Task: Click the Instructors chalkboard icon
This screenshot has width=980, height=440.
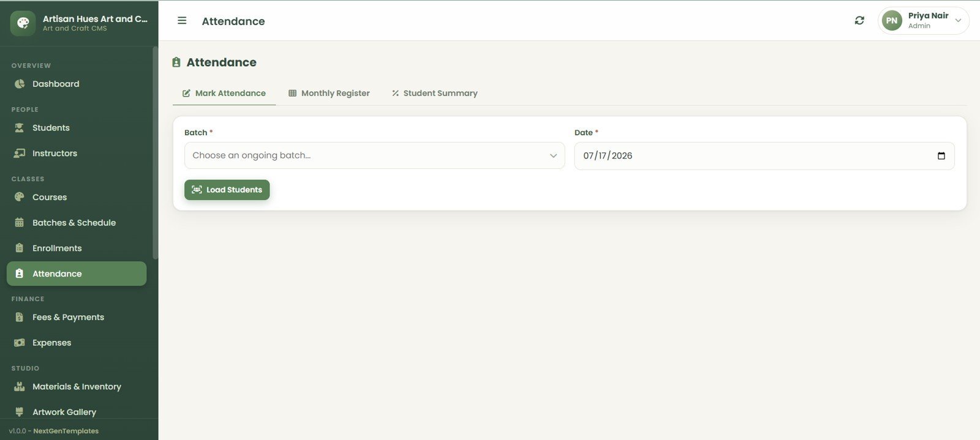Action: tap(20, 154)
